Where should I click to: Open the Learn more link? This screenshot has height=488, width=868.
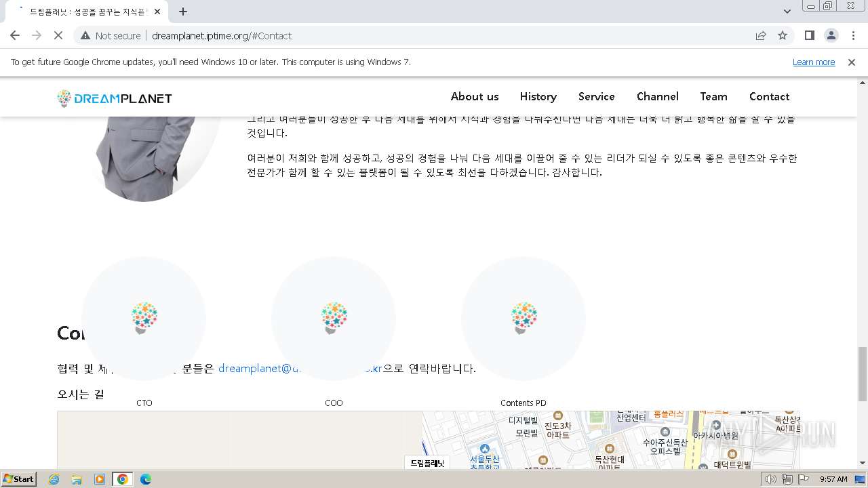(x=814, y=62)
